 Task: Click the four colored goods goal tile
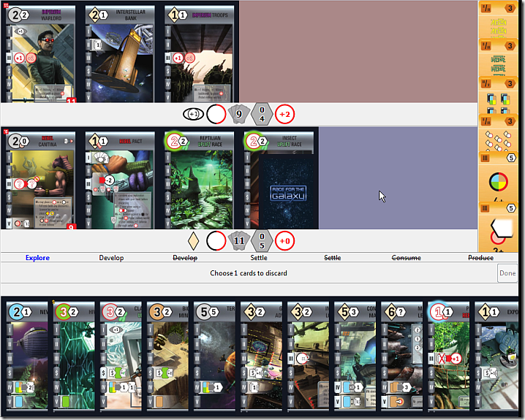click(498, 96)
